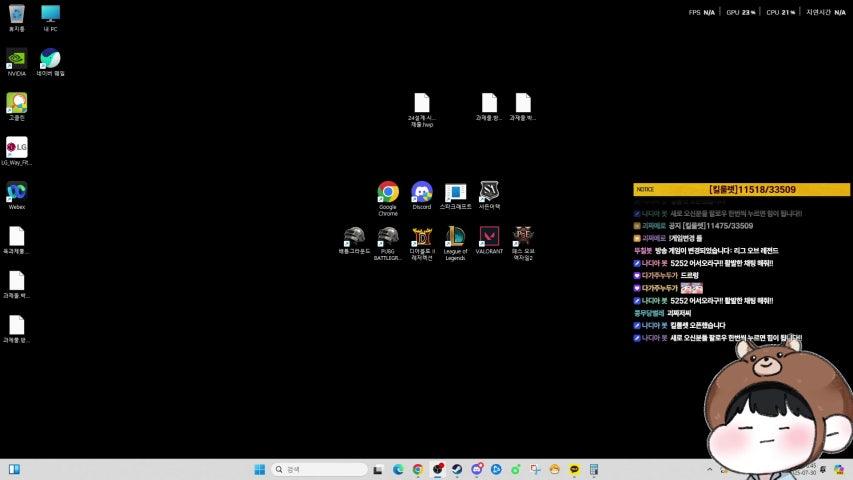Select the Discord desktop shortcut

(x=422, y=195)
